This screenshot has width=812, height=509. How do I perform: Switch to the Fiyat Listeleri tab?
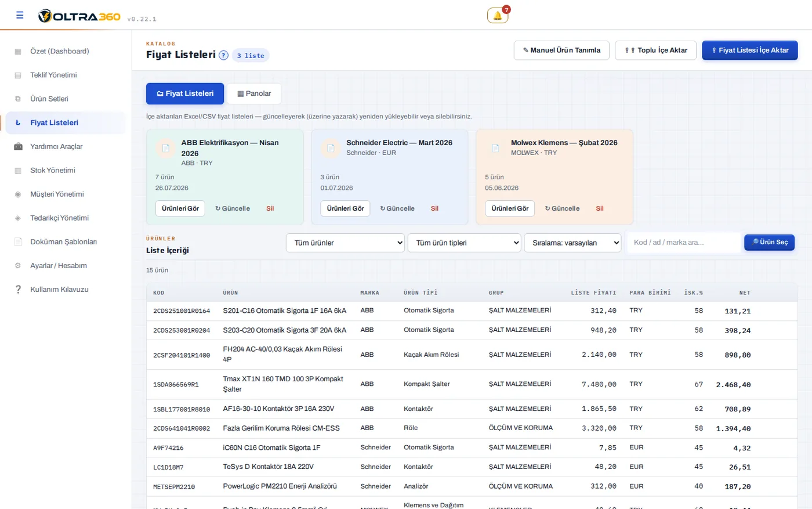coord(185,93)
